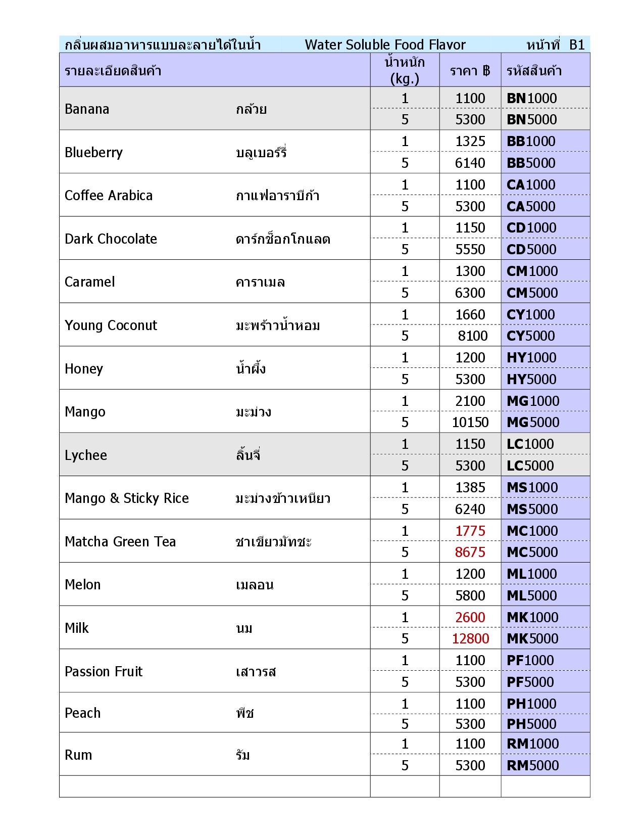The image size is (644, 834).
Task: Click the Melon 5 kg price 5800
Action: pos(470,595)
